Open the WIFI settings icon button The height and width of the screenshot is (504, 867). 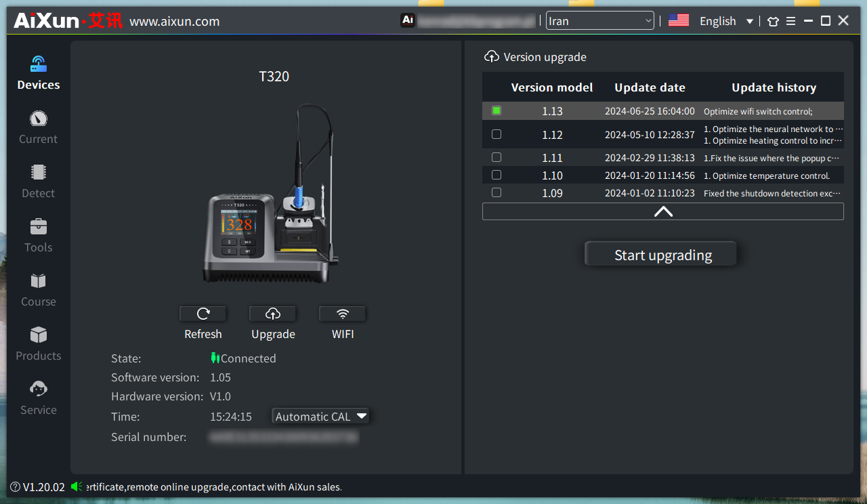343,314
